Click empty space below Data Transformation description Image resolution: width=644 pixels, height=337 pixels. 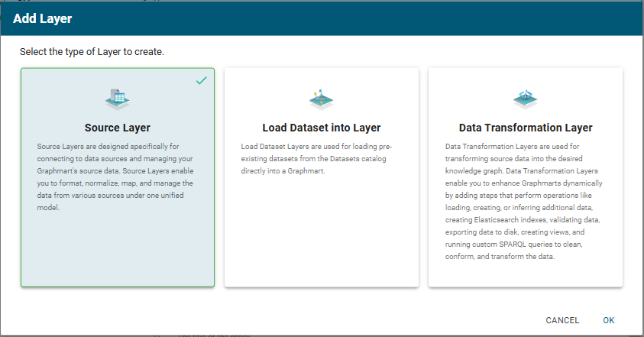(525, 275)
